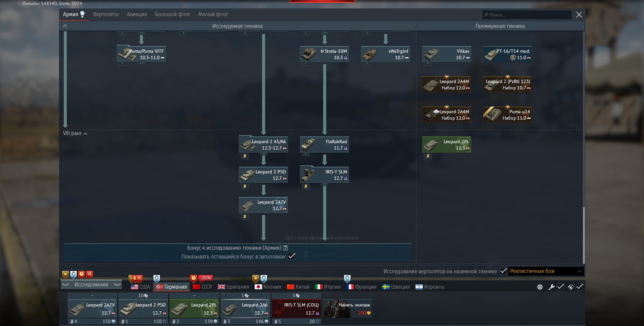Click the lightbulb badge above Франция
The height and width of the screenshot is (326, 644).
[347, 279]
